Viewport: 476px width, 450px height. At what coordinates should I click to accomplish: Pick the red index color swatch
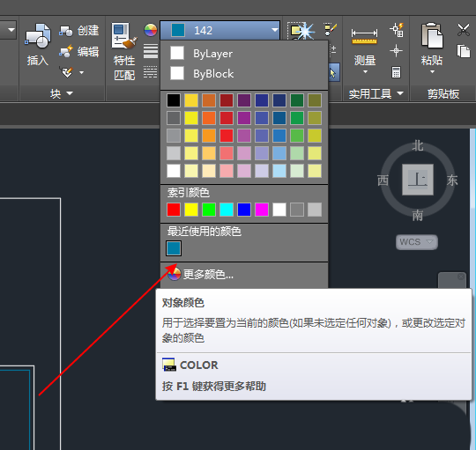click(x=174, y=210)
